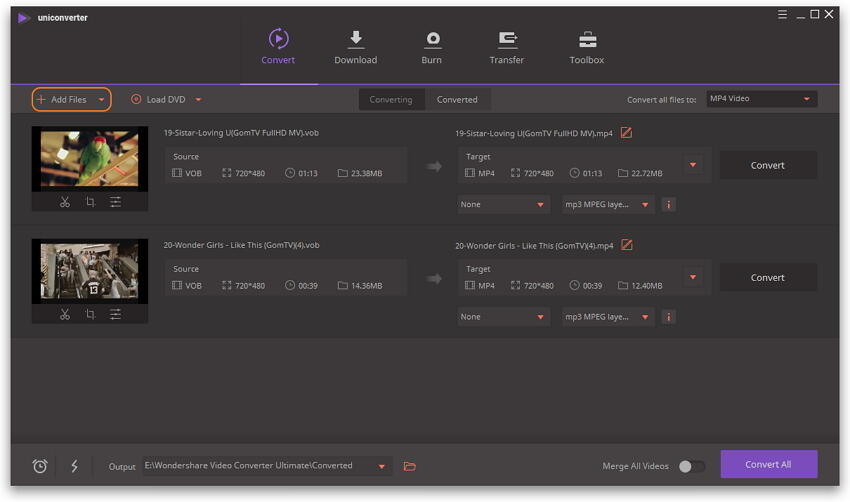Open subtitle None dropdown for Wonder Girls
850x502 pixels.
coord(503,317)
